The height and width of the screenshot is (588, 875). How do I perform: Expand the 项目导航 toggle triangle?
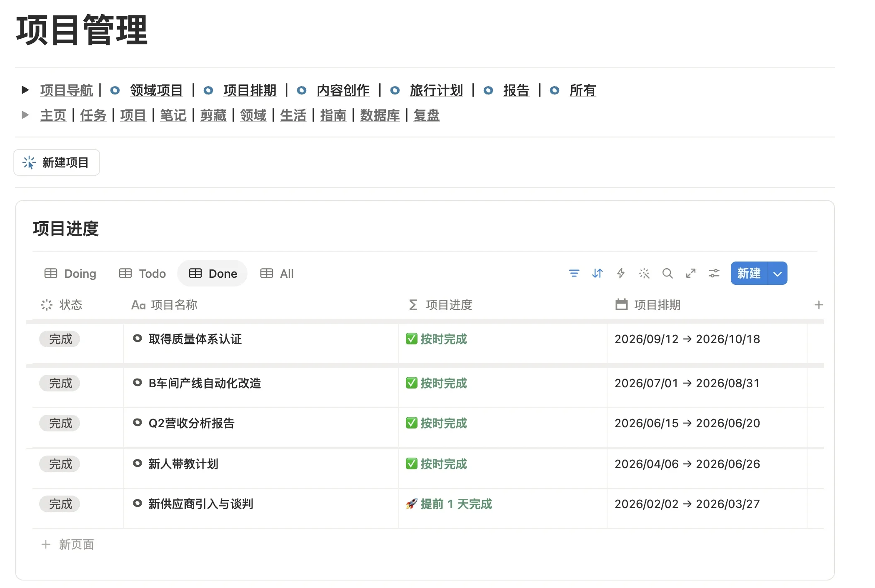(25, 90)
